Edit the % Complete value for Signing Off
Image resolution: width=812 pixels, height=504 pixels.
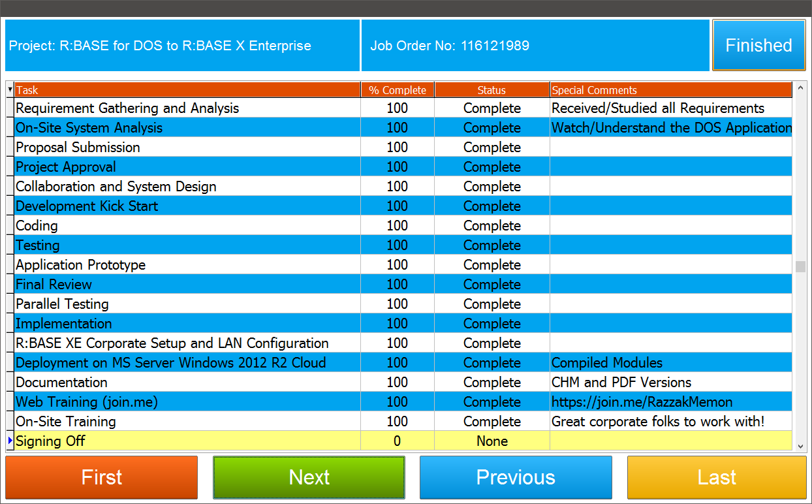coord(398,441)
